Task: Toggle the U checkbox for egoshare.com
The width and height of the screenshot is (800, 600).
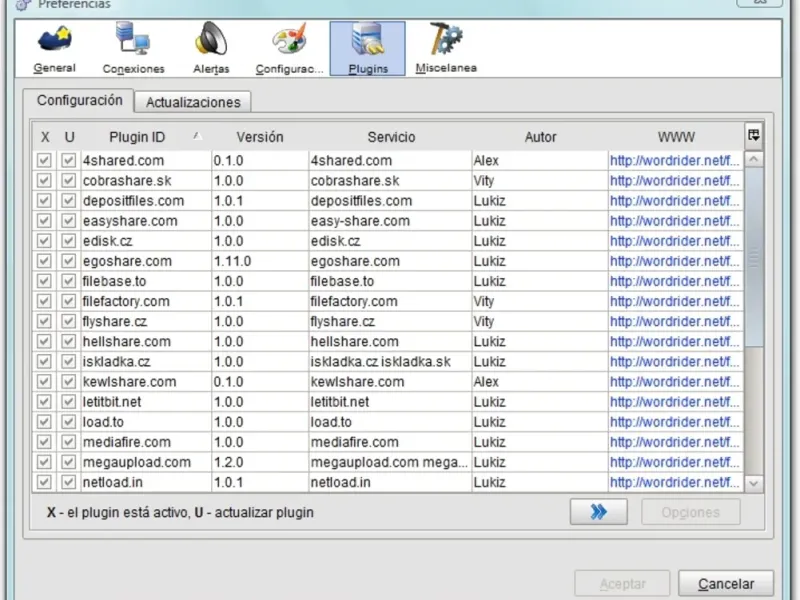Action: [69, 261]
